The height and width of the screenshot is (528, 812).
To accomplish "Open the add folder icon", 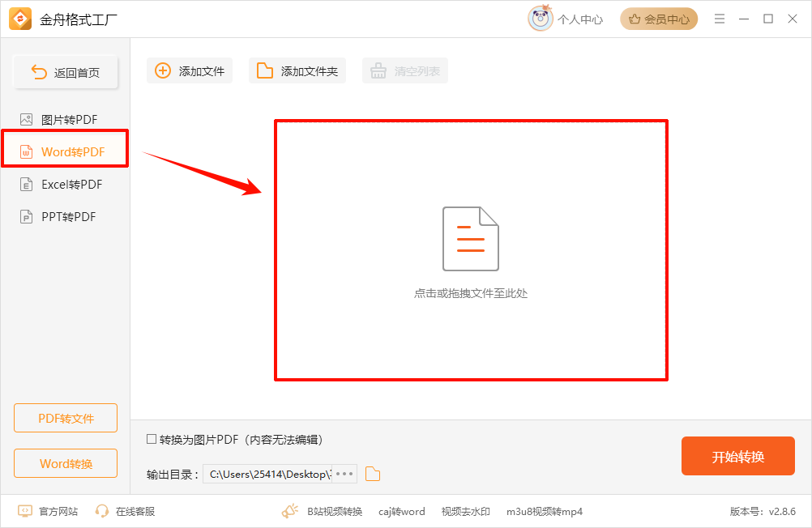I will pos(263,70).
